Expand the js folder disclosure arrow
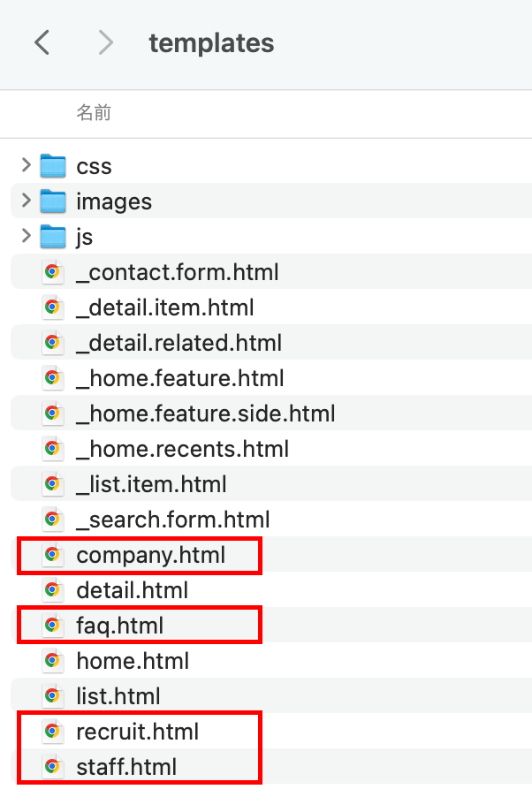Image resolution: width=532 pixels, height=812 pixels. click(26, 236)
